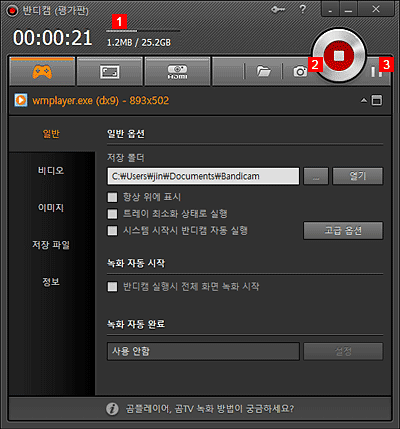Screen dimensions: 400x429
Task: Click the 00:00:21 recording timer
Action: [x=52, y=38]
